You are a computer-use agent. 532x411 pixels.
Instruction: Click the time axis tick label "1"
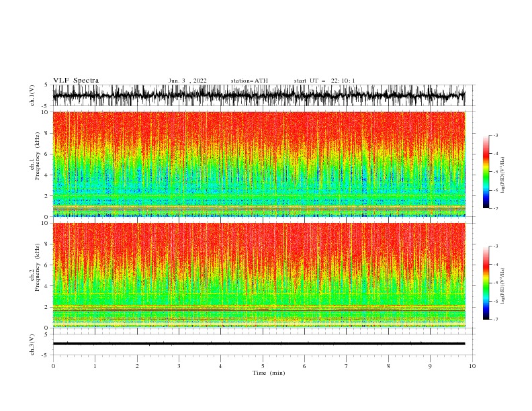95,366
